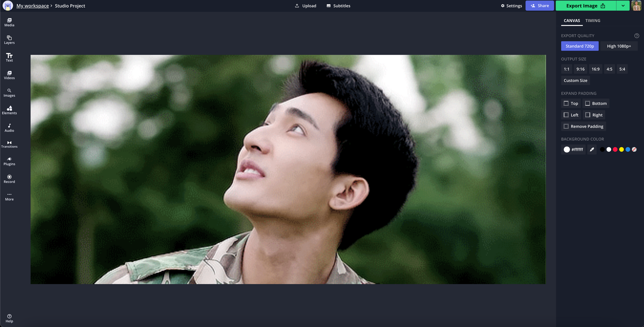Choose 16:9 output size

(x=595, y=69)
